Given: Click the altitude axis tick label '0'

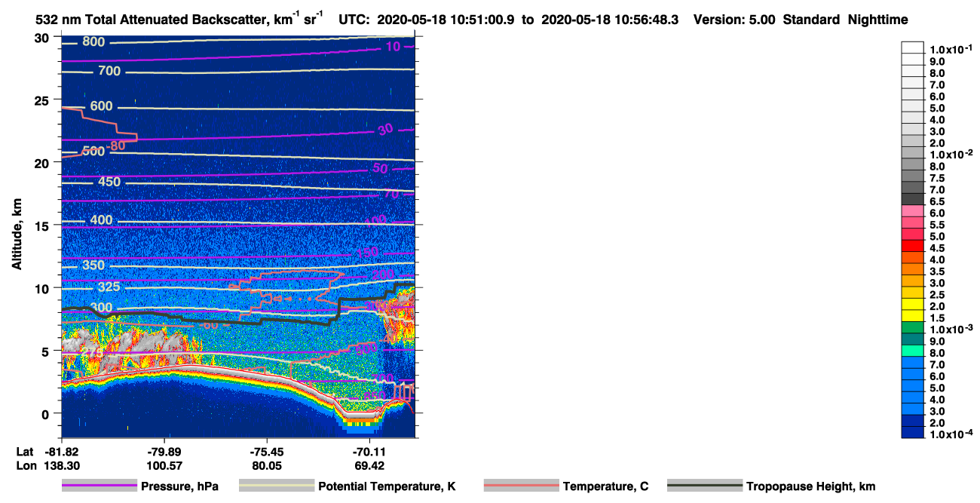Looking at the screenshot, I should (47, 413).
